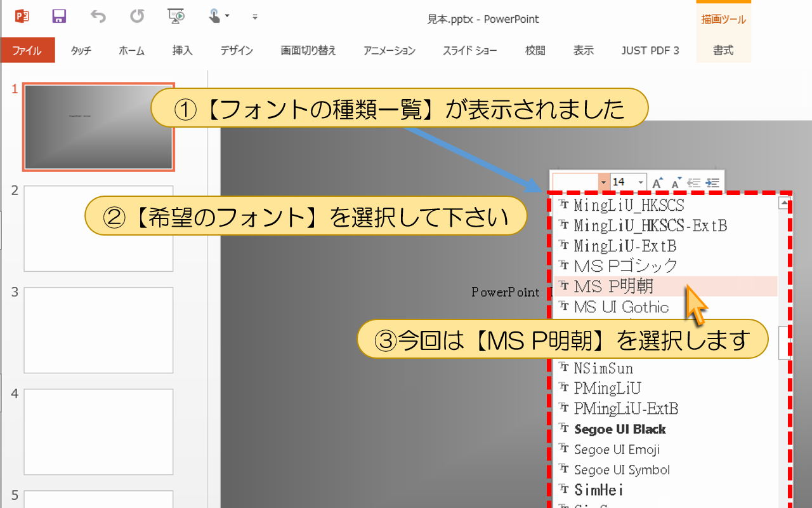
Task: Open the 表示 tab
Action: pyautogui.click(x=584, y=51)
